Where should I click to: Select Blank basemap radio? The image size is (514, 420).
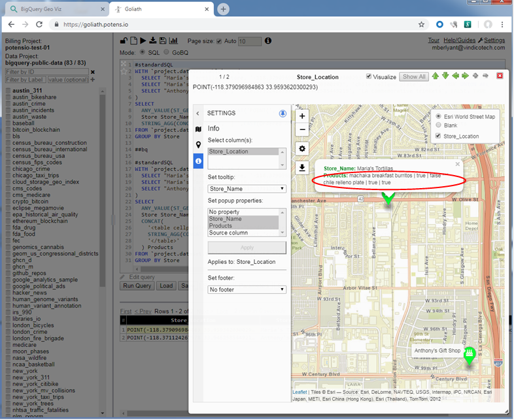point(438,125)
